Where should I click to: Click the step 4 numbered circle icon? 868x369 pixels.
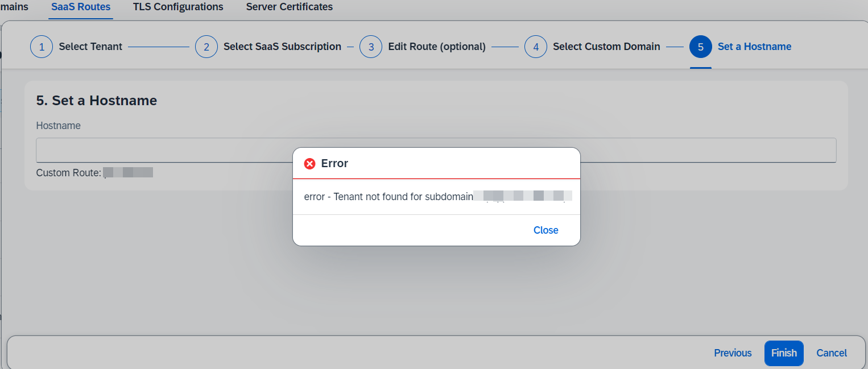click(536, 47)
